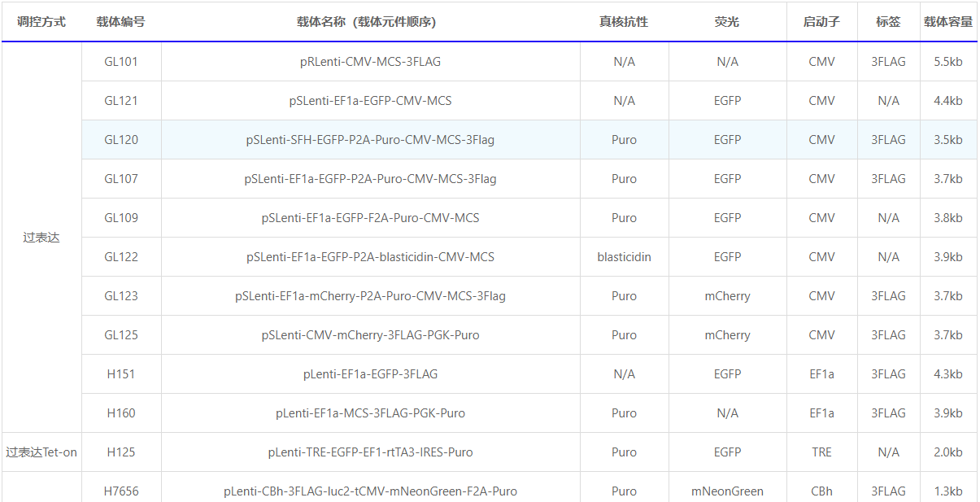Click H160 vector number cell
The height and width of the screenshot is (502, 980).
pos(121,413)
